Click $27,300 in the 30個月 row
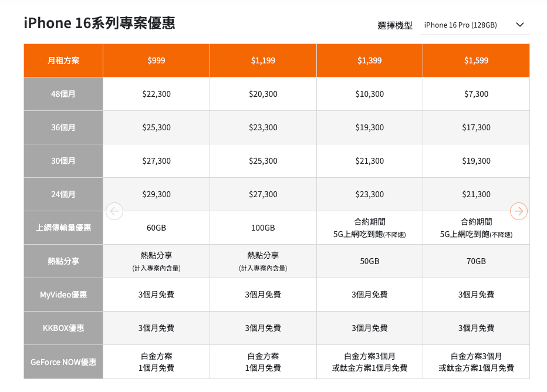This screenshot has height=392, width=547. (156, 161)
